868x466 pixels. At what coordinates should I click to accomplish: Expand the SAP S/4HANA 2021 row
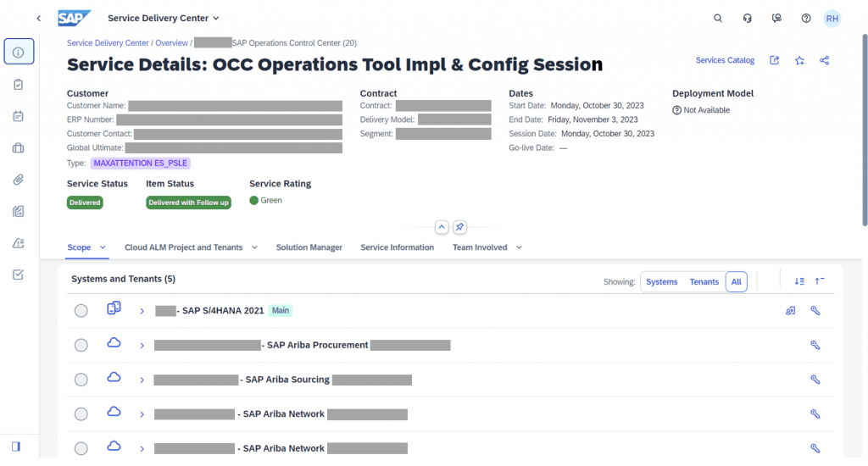[142, 311]
